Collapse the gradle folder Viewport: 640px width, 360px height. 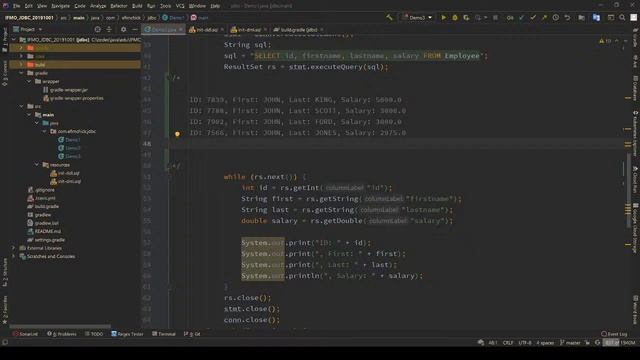click(21, 73)
